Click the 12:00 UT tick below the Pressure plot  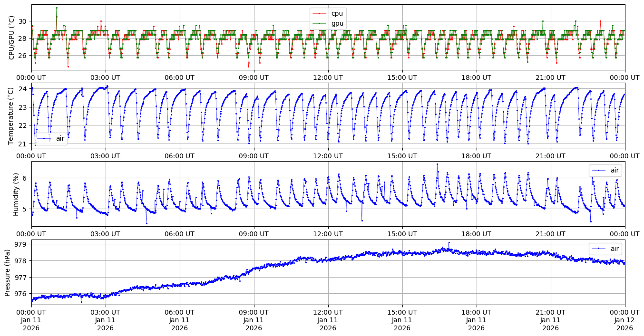point(328,312)
